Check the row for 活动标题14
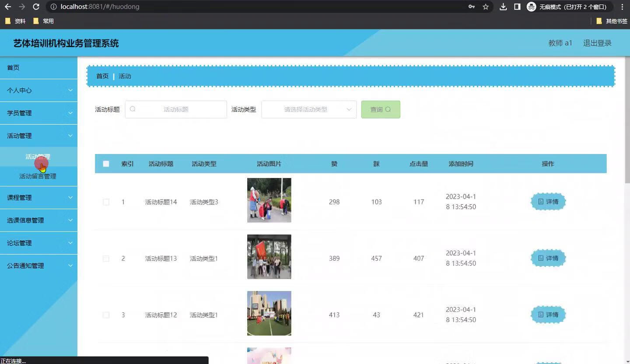Image resolution: width=630 pixels, height=364 pixels. coord(106,202)
